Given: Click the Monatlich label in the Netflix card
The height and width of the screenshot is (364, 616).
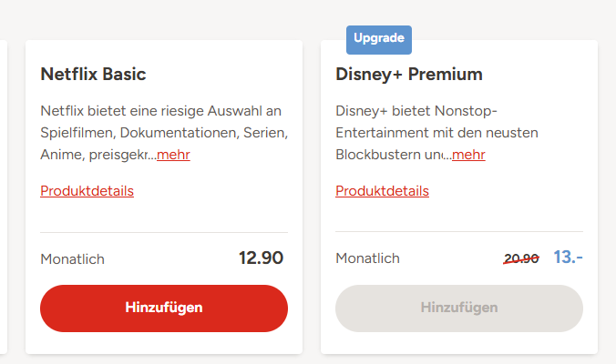Looking at the screenshot, I should tap(72, 259).
